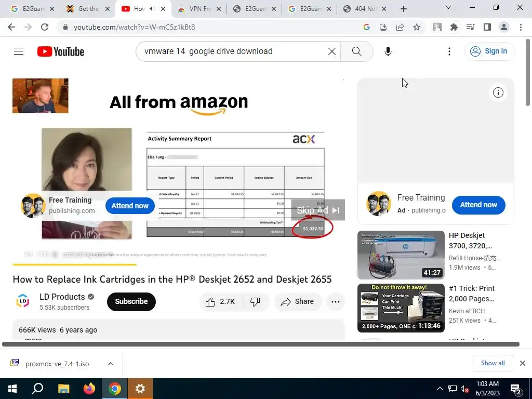532x399 pixels.
Task: Click the Sign in button
Action: [x=489, y=51]
